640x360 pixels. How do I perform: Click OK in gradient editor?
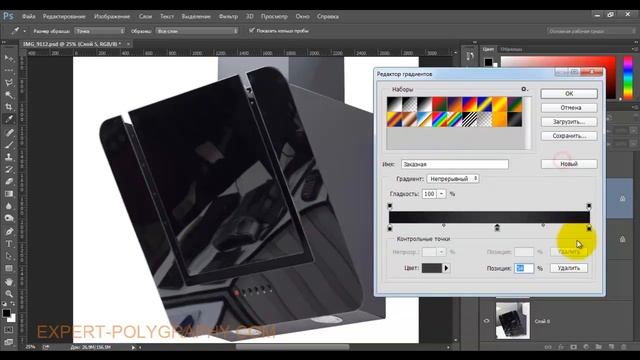click(x=569, y=93)
